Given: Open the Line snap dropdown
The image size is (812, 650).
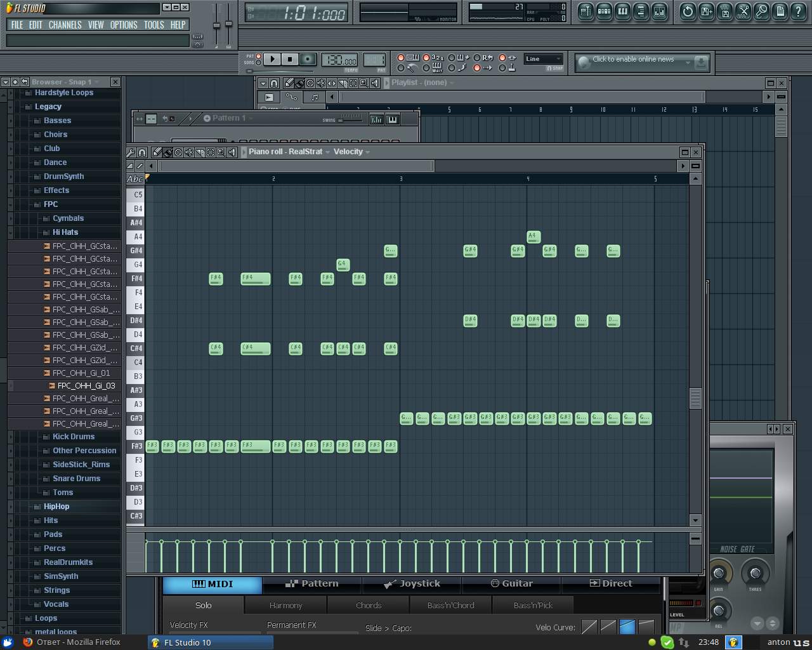Looking at the screenshot, I should 543,59.
